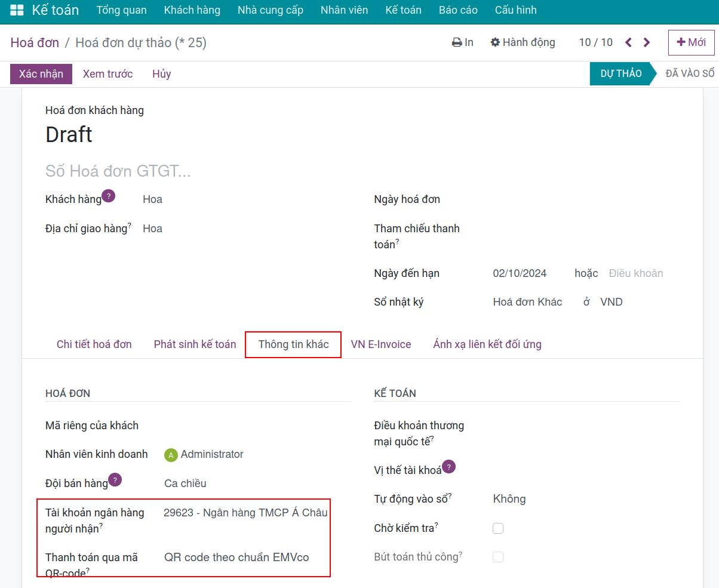The height and width of the screenshot is (588, 719).
Task: Open the Kế toán top menu
Action: tap(403, 10)
